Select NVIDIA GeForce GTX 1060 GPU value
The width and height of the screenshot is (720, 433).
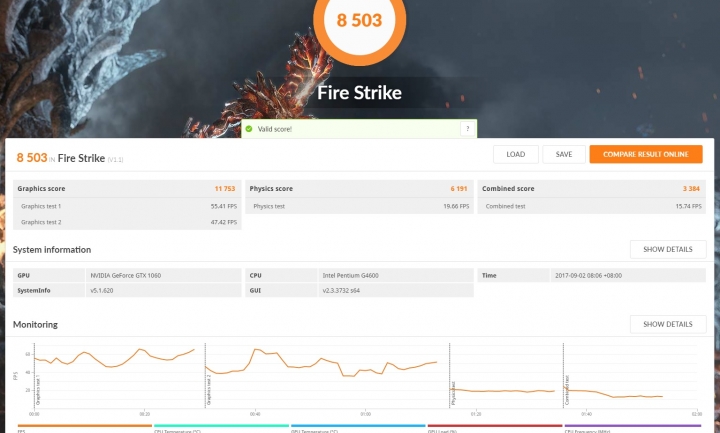(x=125, y=276)
